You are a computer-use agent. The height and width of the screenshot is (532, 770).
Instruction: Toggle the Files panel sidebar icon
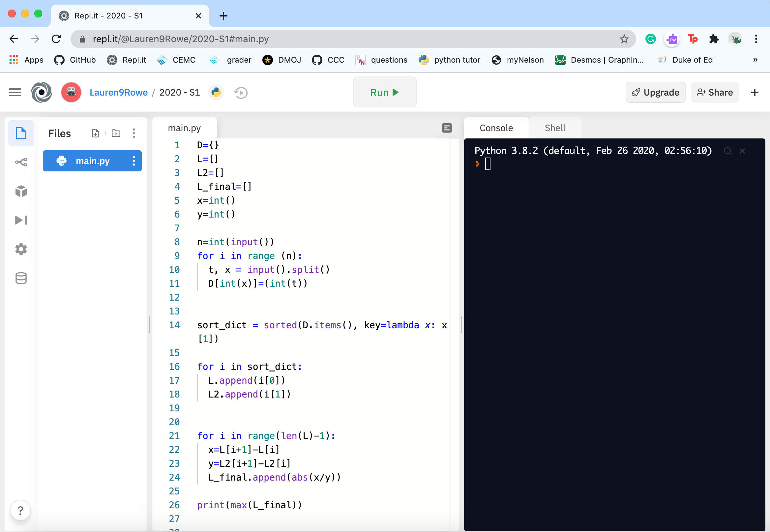21,133
